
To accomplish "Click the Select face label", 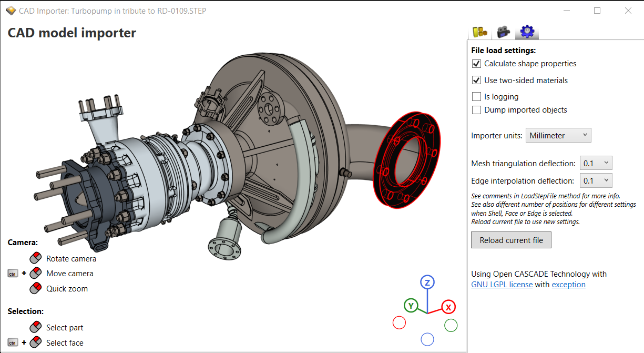I will pyautogui.click(x=65, y=343).
